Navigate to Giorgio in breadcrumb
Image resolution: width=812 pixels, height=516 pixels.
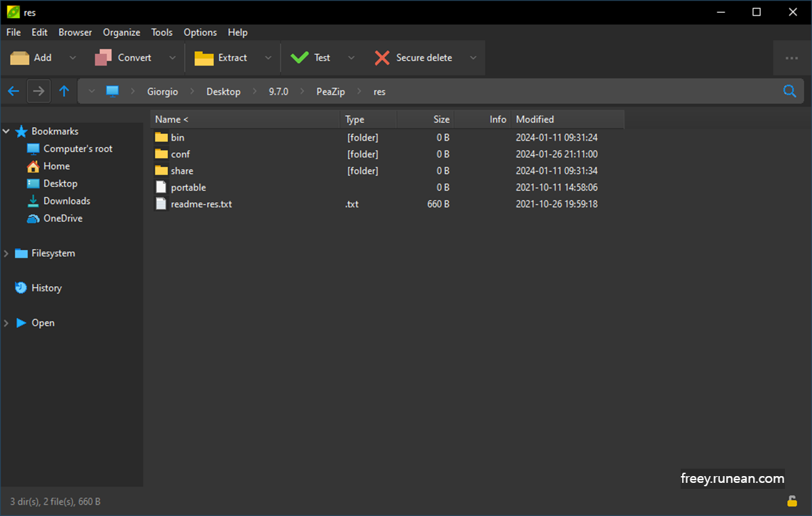162,92
